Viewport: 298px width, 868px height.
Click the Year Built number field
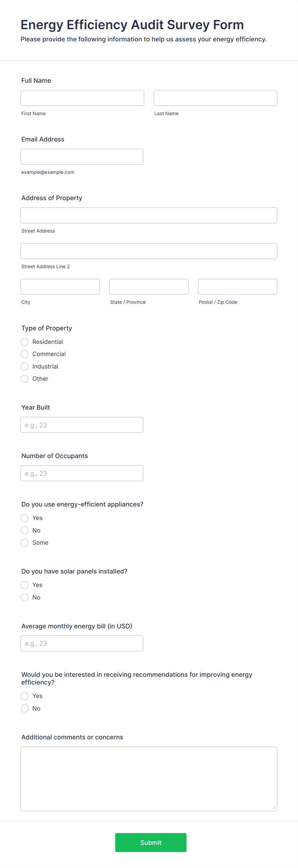pyautogui.click(x=82, y=425)
